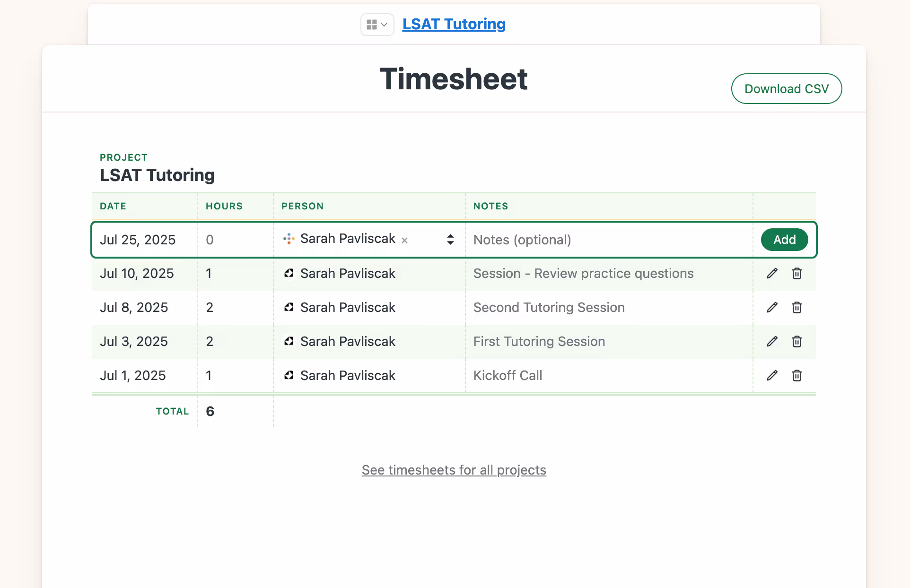Viewport: 910px width, 588px height.
Task: Delete the "Session - Review practice questions" entry
Action: coord(796,273)
